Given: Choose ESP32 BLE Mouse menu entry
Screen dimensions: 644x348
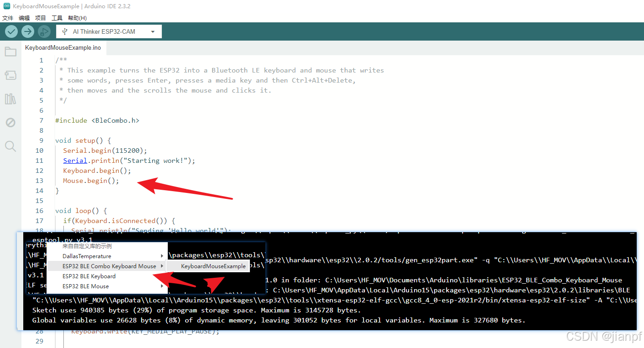Looking at the screenshot, I should pos(108,286).
